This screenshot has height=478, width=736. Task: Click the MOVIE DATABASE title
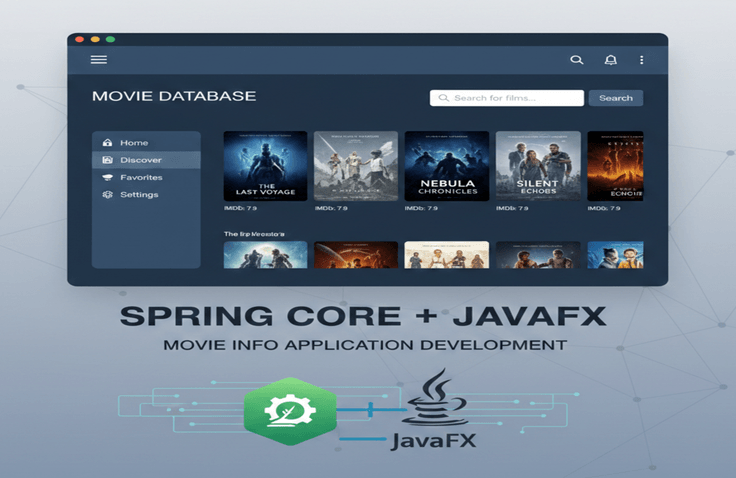(x=174, y=96)
